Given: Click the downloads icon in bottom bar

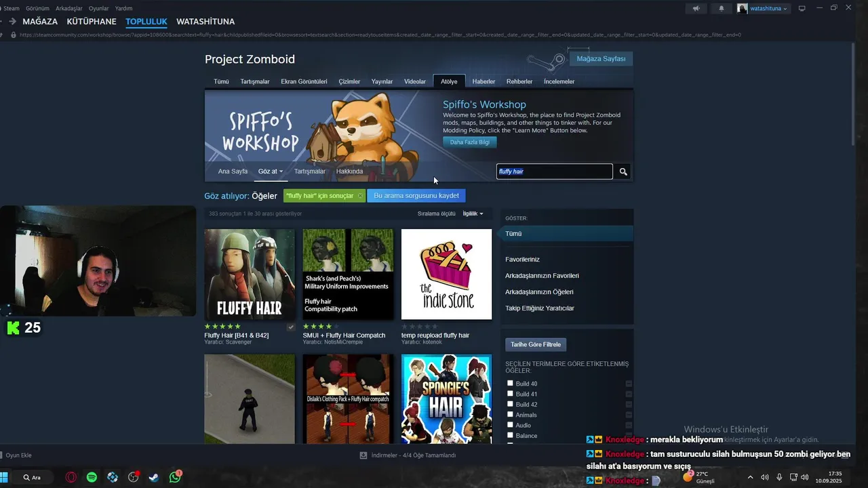Looking at the screenshot, I should click(363, 455).
